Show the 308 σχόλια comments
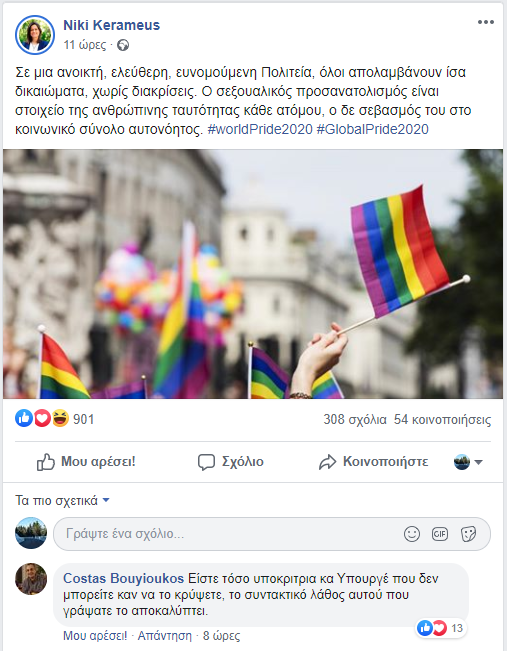 (x=355, y=419)
